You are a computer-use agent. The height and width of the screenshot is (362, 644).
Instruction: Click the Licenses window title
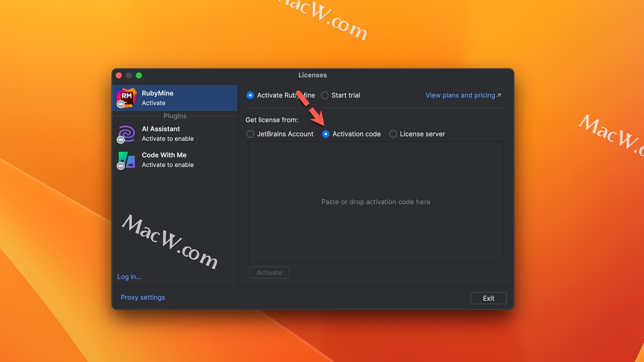(313, 75)
